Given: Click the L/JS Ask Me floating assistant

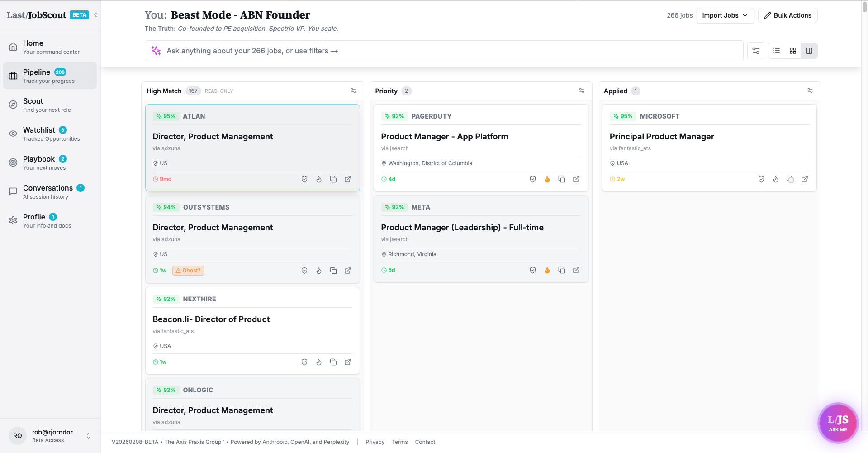Looking at the screenshot, I should coord(838,422).
